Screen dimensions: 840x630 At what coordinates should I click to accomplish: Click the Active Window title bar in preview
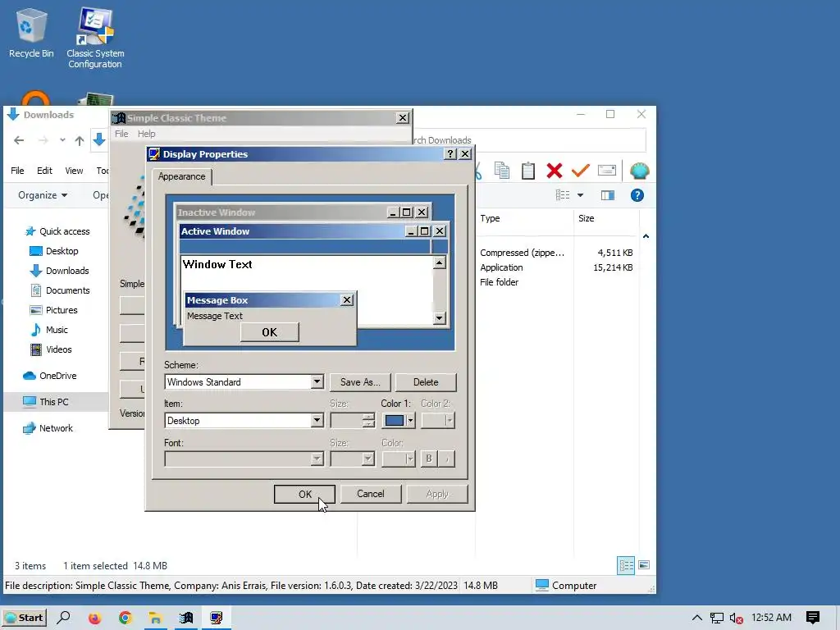tap(292, 231)
